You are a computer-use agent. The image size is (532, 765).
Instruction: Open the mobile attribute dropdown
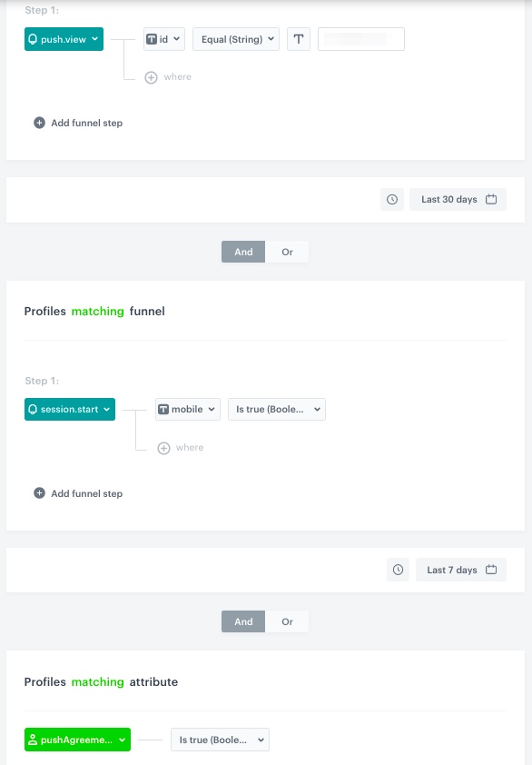[x=187, y=409]
